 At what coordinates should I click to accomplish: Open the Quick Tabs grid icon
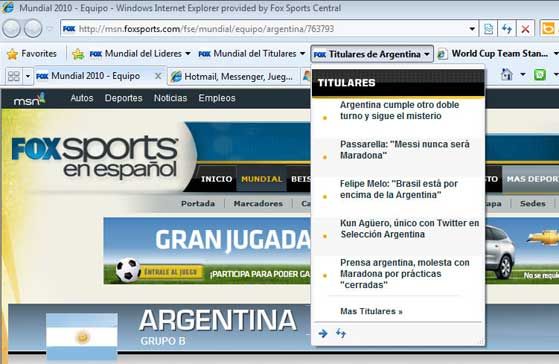pyautogui.click(x=14, y=76)
